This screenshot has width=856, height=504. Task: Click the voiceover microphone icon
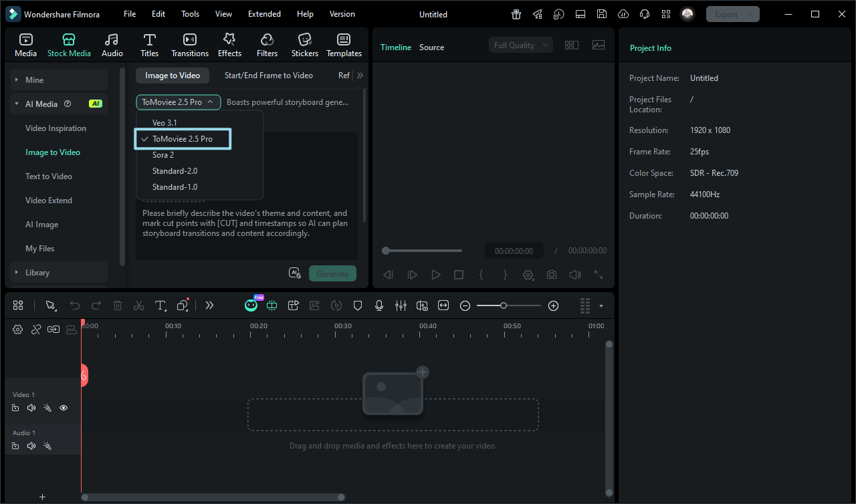click(379, 305)
